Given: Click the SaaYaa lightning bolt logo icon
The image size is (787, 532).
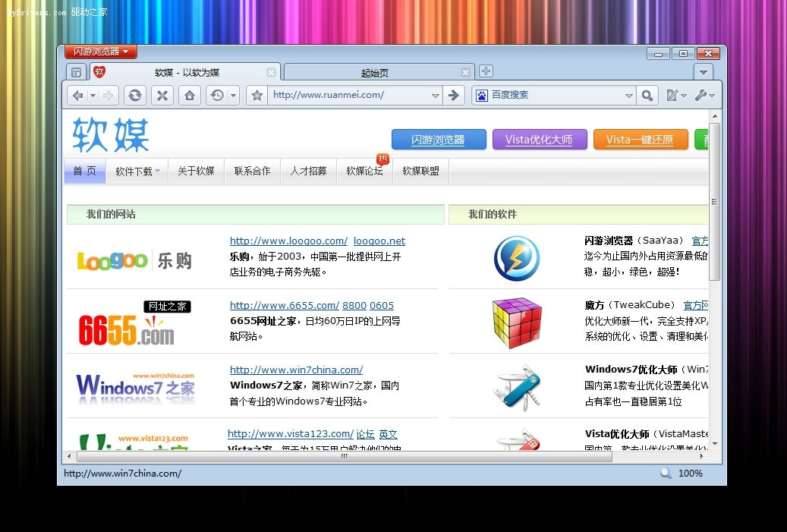Looking at the screenshot, I should coord(517,258).
